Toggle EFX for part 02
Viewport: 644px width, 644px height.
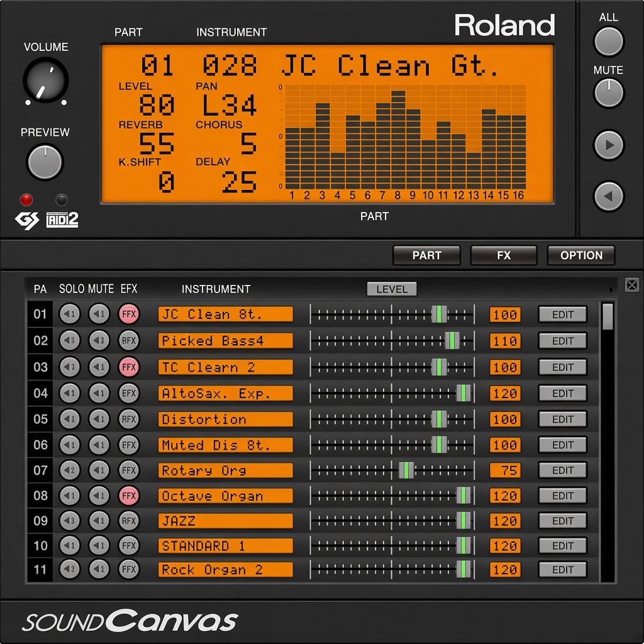(x=129, y=340)
